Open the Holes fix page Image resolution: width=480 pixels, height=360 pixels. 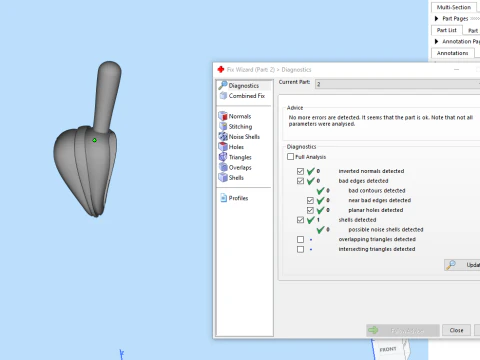click(x=231, y=147)
